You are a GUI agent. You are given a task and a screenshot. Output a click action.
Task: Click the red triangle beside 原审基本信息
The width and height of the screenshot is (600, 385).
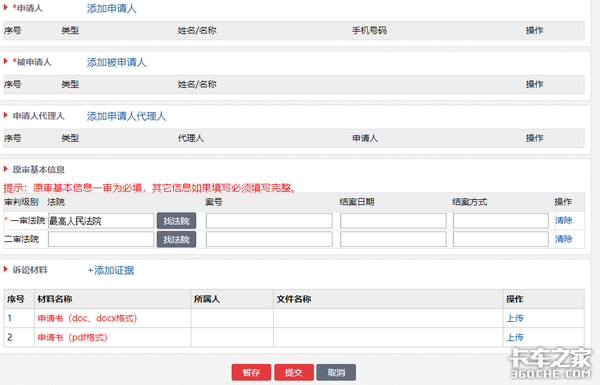coord(6,169)
